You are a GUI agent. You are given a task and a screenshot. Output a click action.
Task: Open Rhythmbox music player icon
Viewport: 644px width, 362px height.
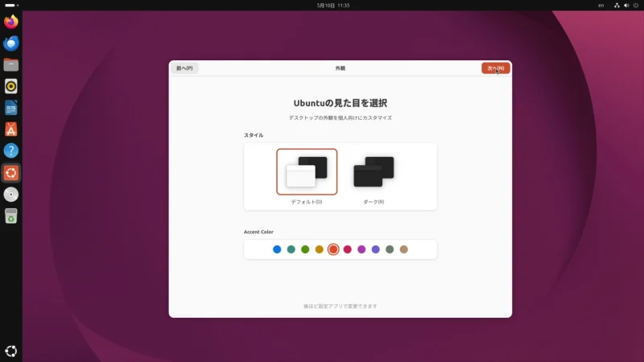pyautogui.click(x=11, y=86)
